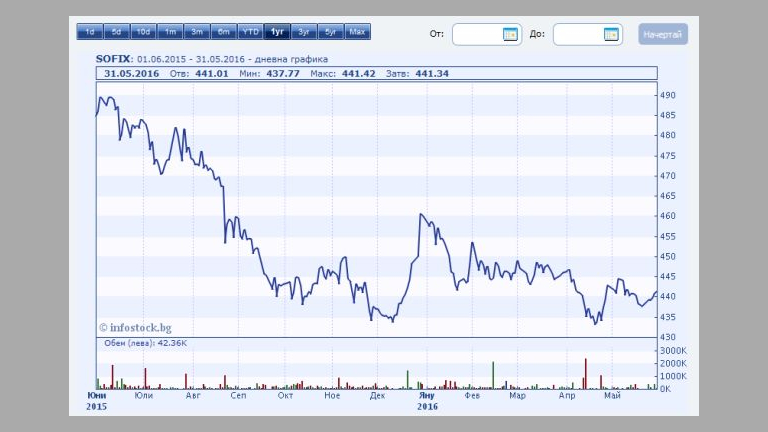
Task: Select the 1d time range button
Action: [90, 32]
